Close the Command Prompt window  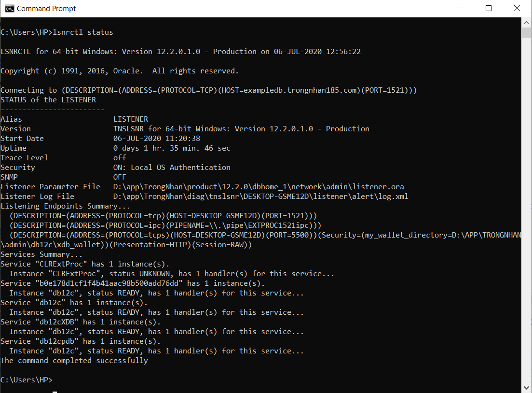pyautogui.click(x=517, y=8)
